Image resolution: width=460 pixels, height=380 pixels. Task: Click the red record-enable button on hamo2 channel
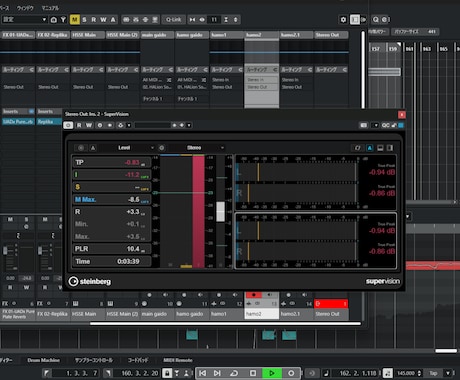click(x=254, y=295)
